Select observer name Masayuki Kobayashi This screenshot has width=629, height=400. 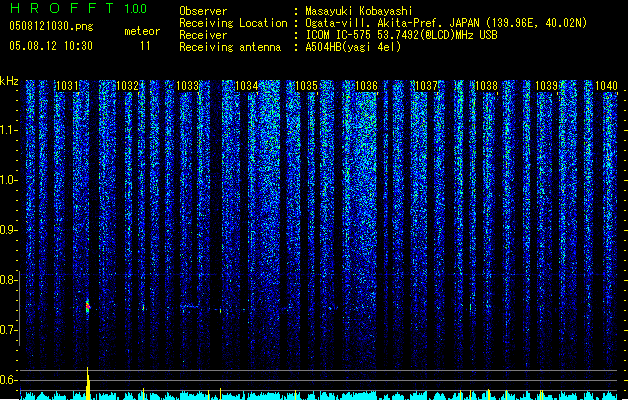point(359,11)
